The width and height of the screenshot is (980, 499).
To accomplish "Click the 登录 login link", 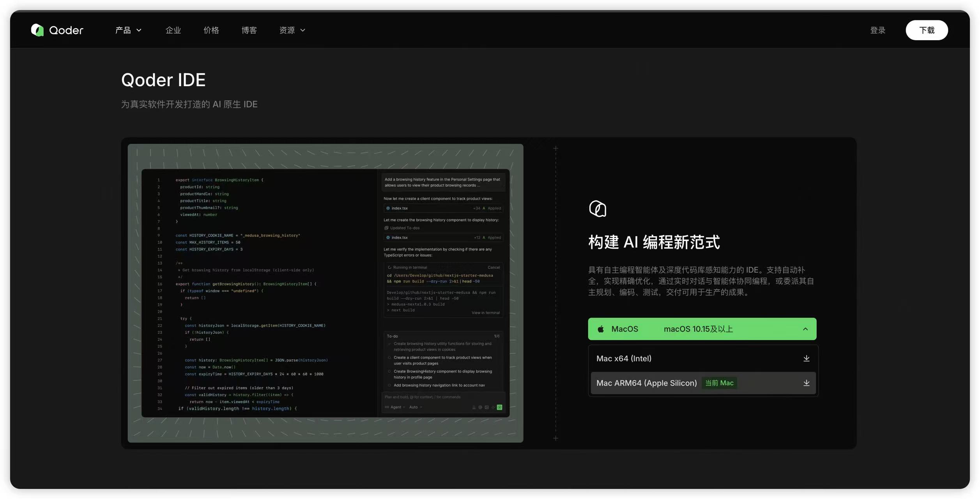I will pos(877,30).
